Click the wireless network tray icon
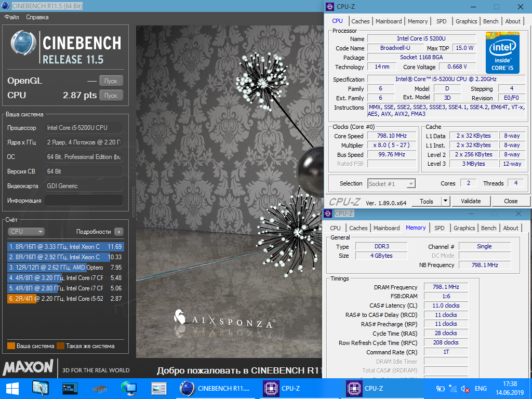 [453, 389]
